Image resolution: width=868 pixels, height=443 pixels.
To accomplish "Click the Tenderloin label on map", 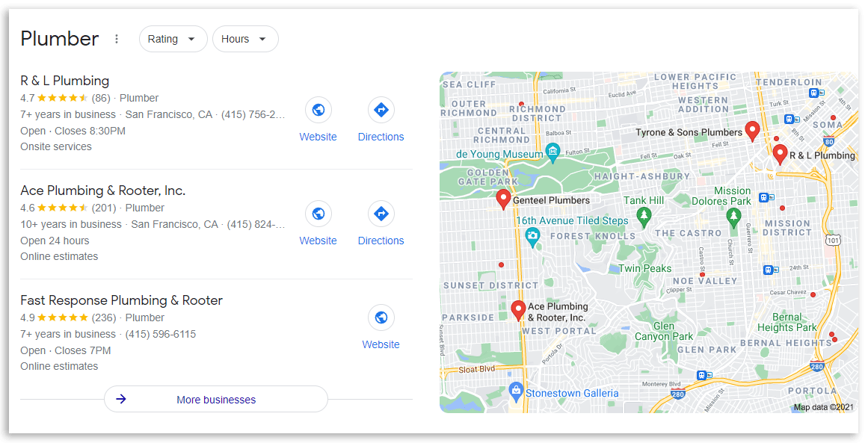I will click(x=789, y=82).
